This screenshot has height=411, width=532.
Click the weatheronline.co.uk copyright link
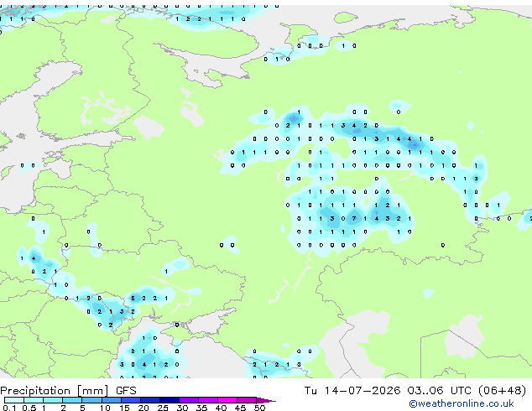462,403
